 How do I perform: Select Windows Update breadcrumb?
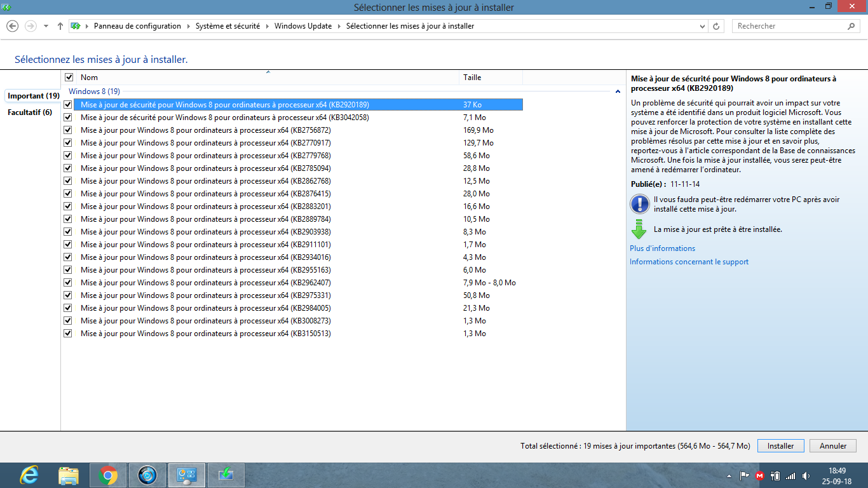pyautogui.click(x=303, y=26)
